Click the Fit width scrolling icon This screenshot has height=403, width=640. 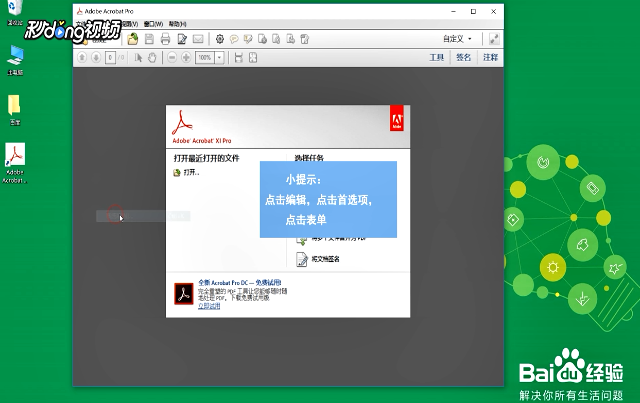pos(239,58)
